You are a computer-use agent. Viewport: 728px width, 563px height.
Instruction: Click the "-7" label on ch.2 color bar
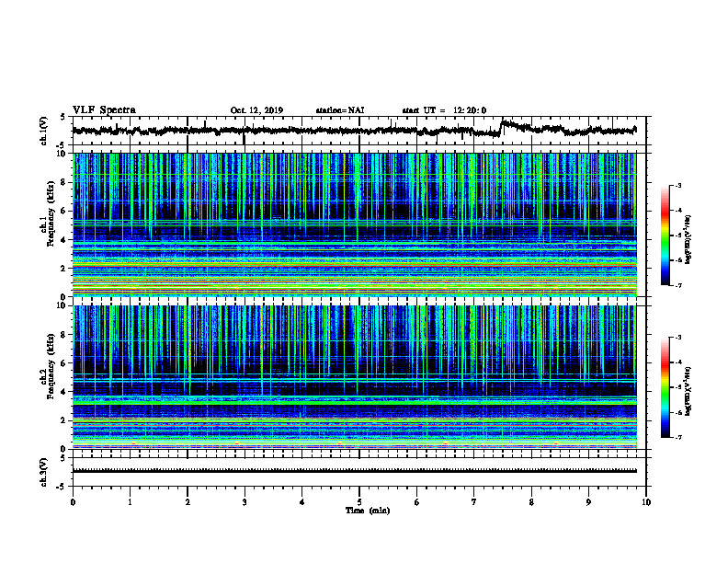(x=678, y=437)
